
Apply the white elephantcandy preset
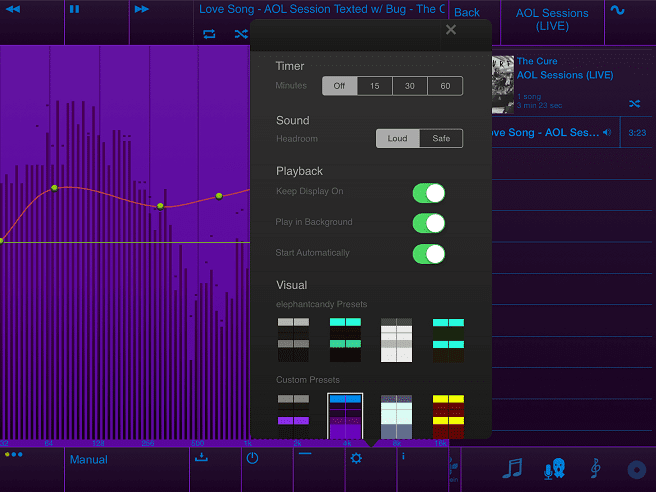396,340
